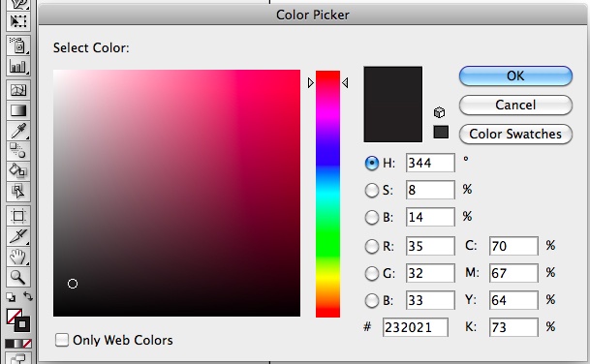The image size is (590, 364).
Task: Select the H hue radio button
Action: [372, 164]
